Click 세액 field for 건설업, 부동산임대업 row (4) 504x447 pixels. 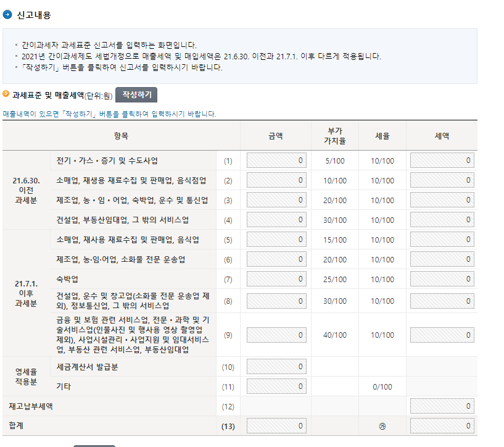click(442, 220)
